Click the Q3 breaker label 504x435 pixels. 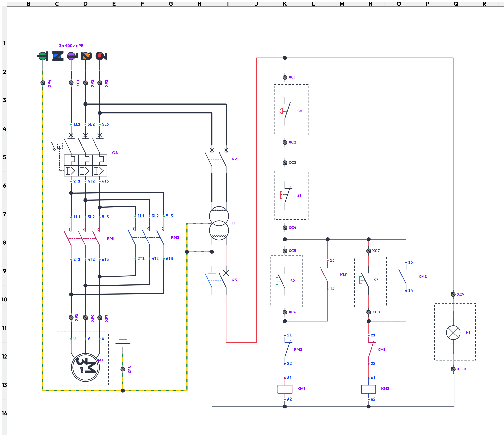[x=234, y=280]
